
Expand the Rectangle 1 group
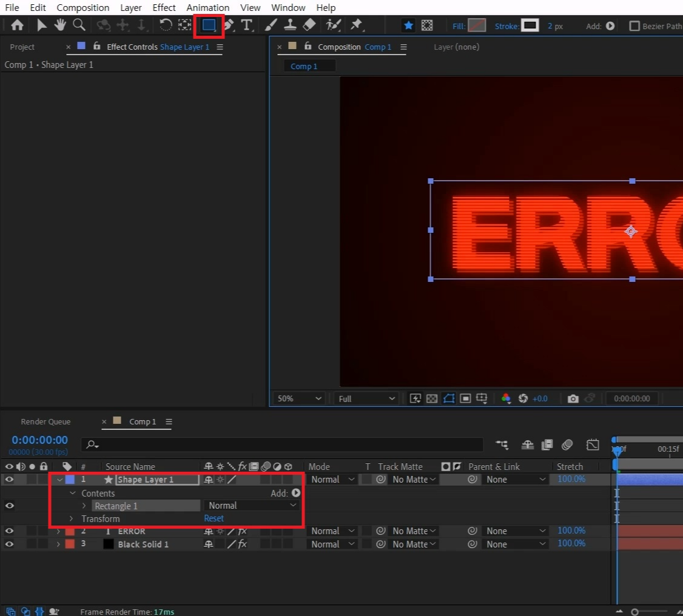(x=84, y=506)
